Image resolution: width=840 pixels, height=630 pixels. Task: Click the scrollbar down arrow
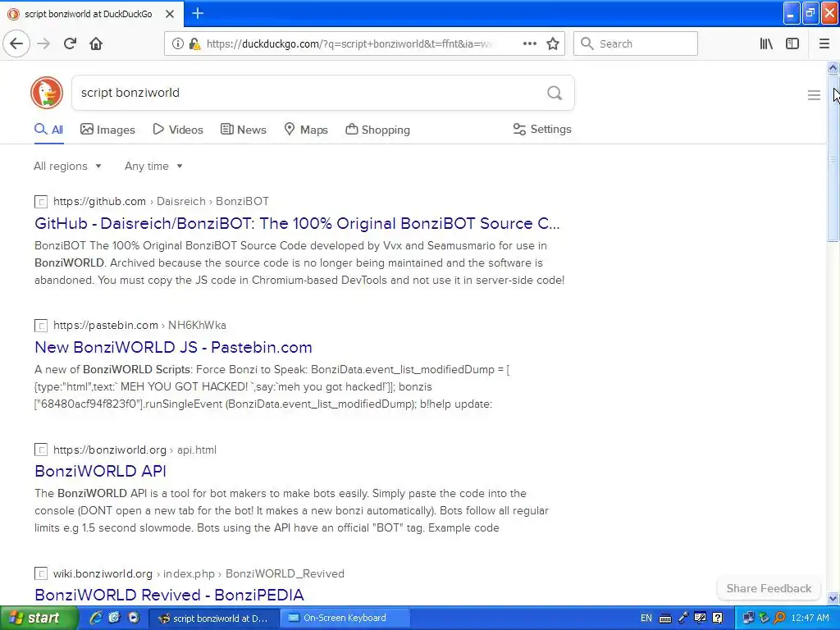tap(833, 598)
